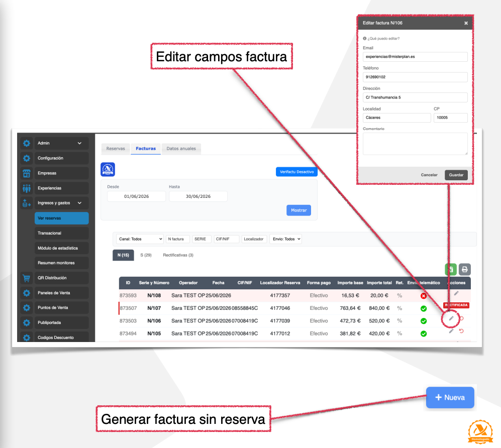Open the Canal: Todos dropdown
The height and width of the screenshot is (448, 501).
coord(140,239)
